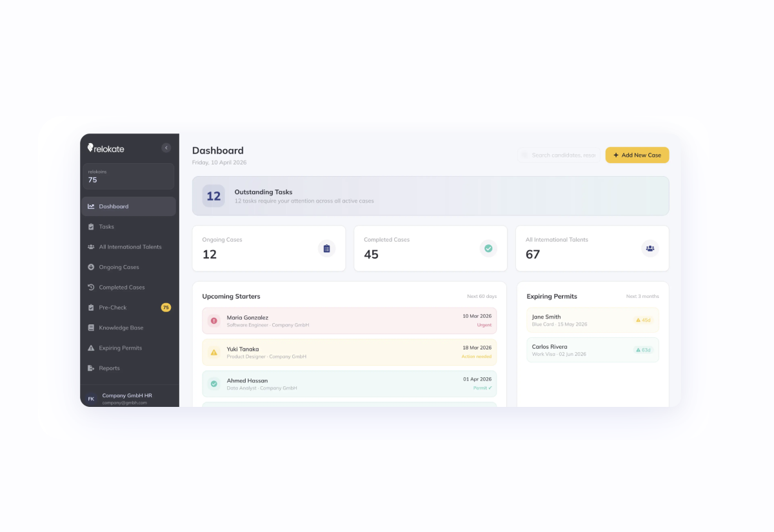The image size is (774, 532).
Task: Open Yuki Tanaka starter row
Action: [350, 352]
